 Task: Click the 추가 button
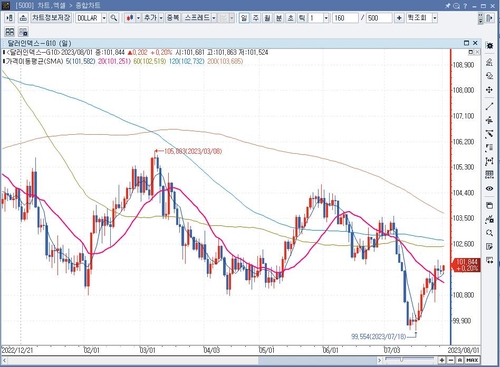[150, 18]
